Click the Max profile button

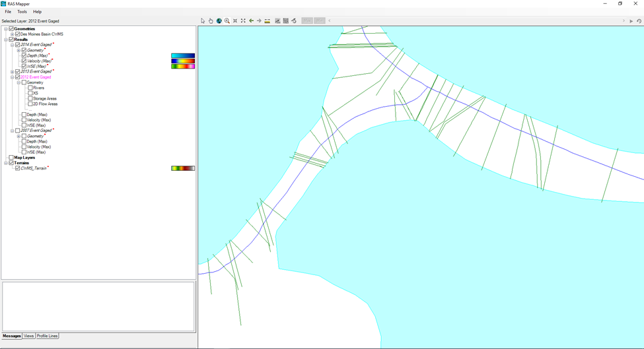[306, 20]
